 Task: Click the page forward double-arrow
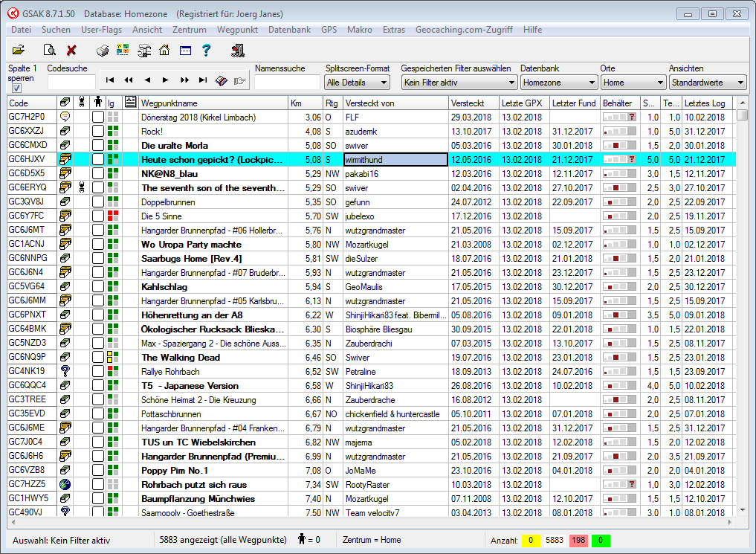coord(184,80)
